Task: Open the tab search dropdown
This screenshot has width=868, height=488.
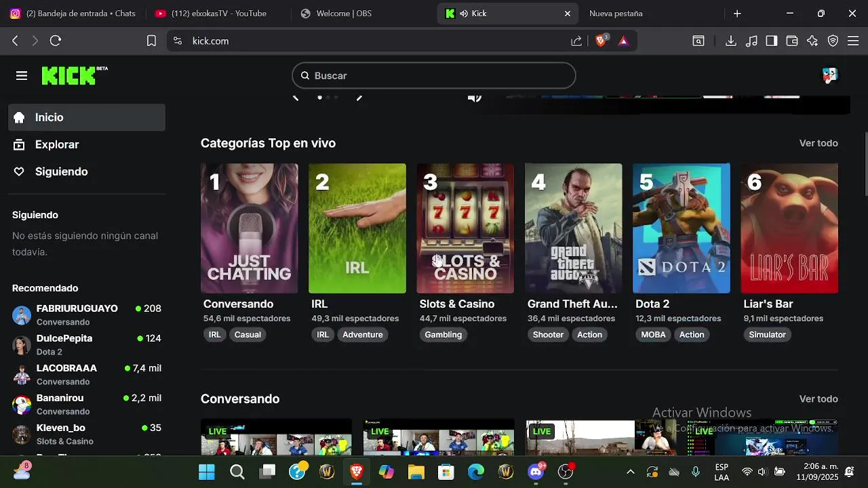Action: 698,41
